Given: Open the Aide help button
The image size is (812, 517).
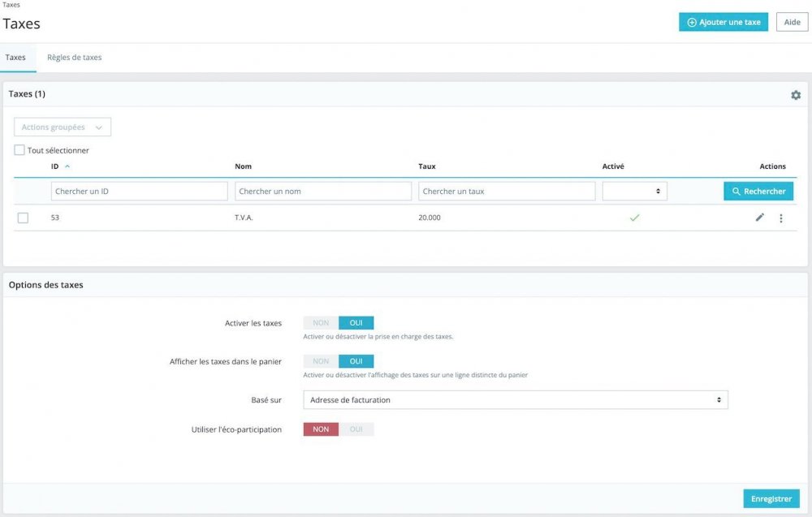Looking at the screenshot, I should (792, 22).
